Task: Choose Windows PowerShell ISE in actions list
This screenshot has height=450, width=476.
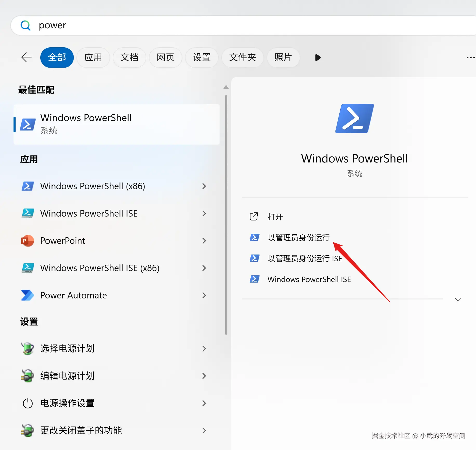Action: 309,279
